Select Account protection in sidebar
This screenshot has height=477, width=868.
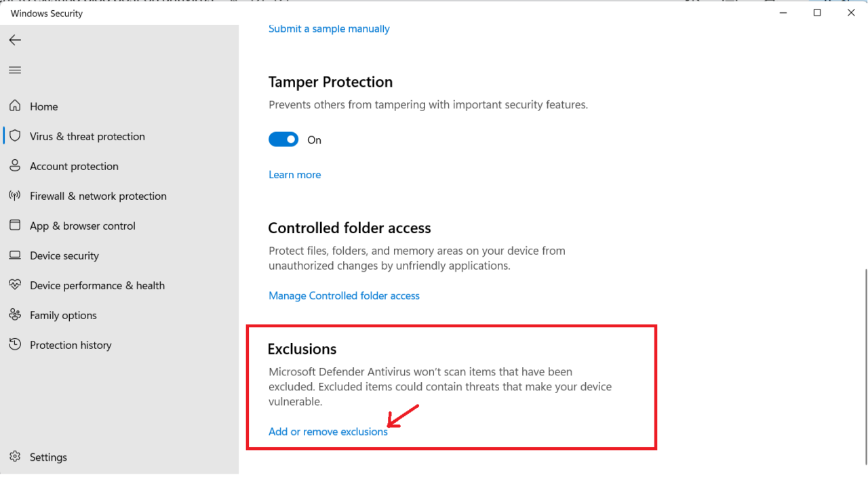pos(73,165)
